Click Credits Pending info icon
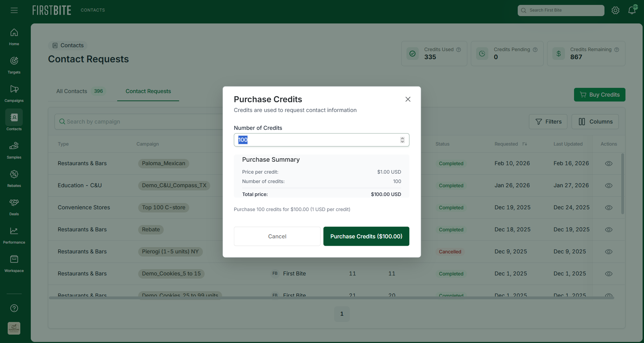Image resolution: width=644 pixels, height=343 pixels. 535,50
